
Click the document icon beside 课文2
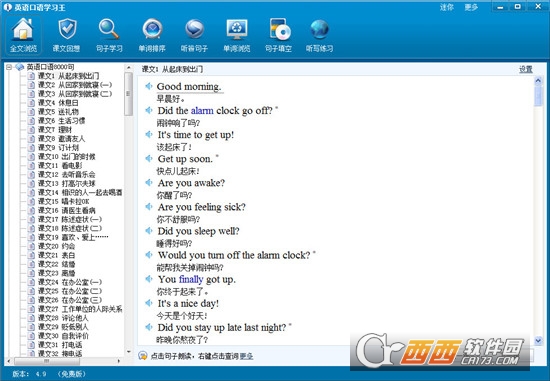(31, 85)
